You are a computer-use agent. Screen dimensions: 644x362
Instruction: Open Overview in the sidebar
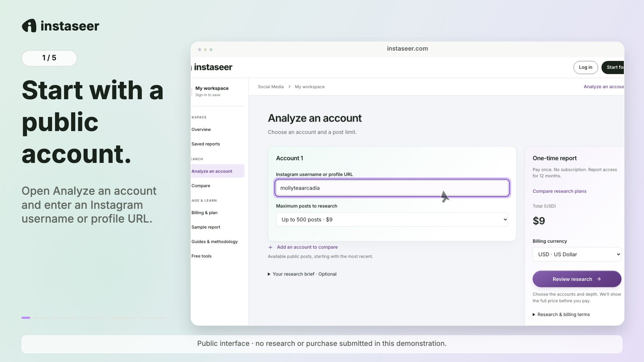[201, 130]
